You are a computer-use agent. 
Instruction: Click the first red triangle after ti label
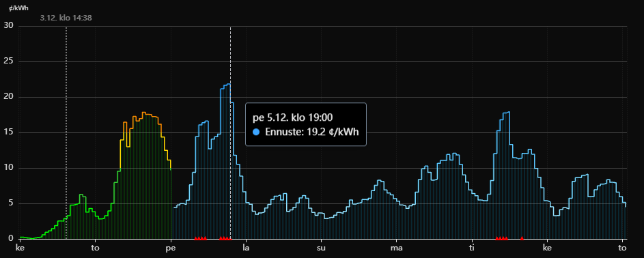(497, 238)
